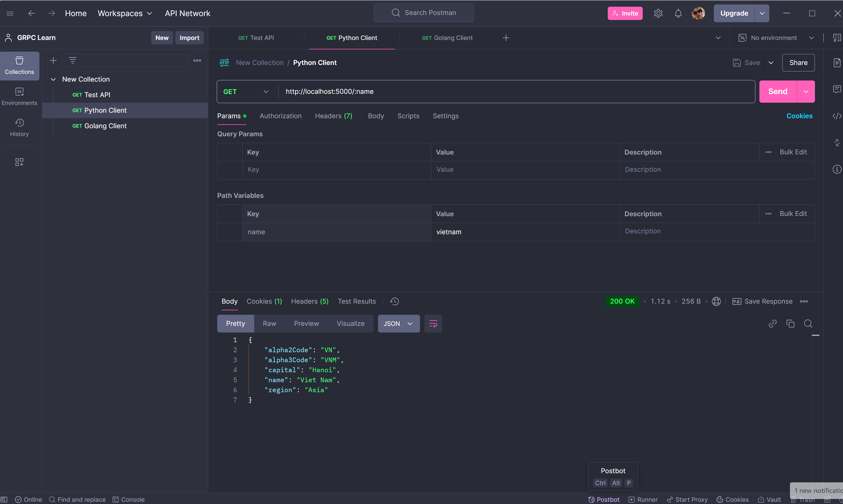Go forward with the right arrow
The width and height of the screenshot is (843, 504).
coord(51,13)
